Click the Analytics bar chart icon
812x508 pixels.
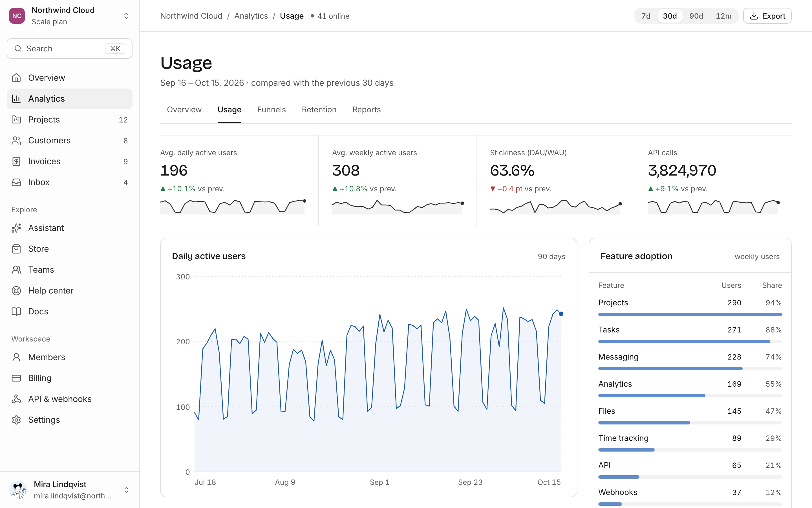(x=16, y=98)
